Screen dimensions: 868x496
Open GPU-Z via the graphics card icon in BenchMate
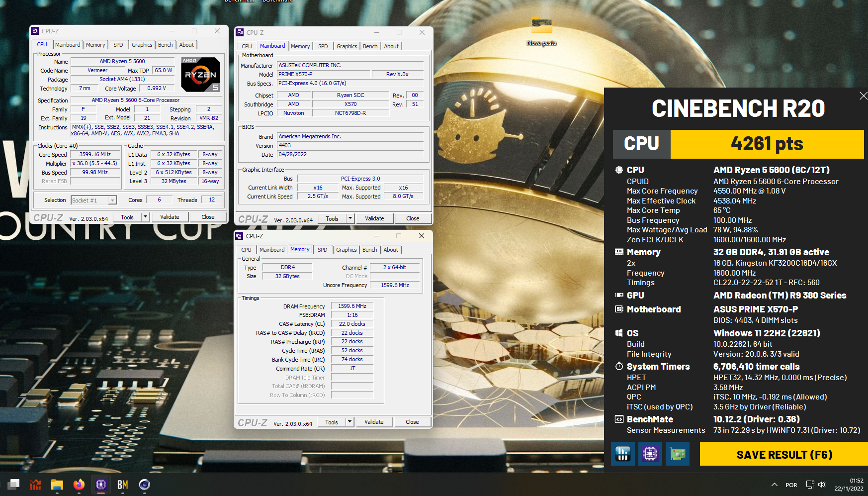pyautogui.click(x=677, y=454)
